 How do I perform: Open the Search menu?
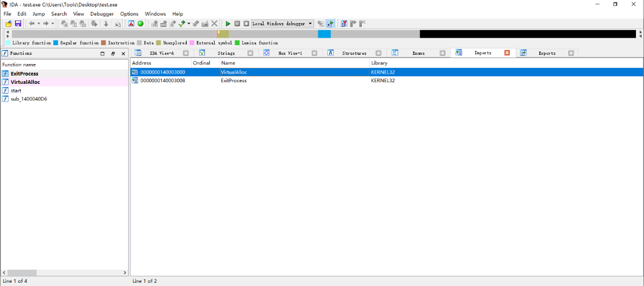(x=59, y=14)
